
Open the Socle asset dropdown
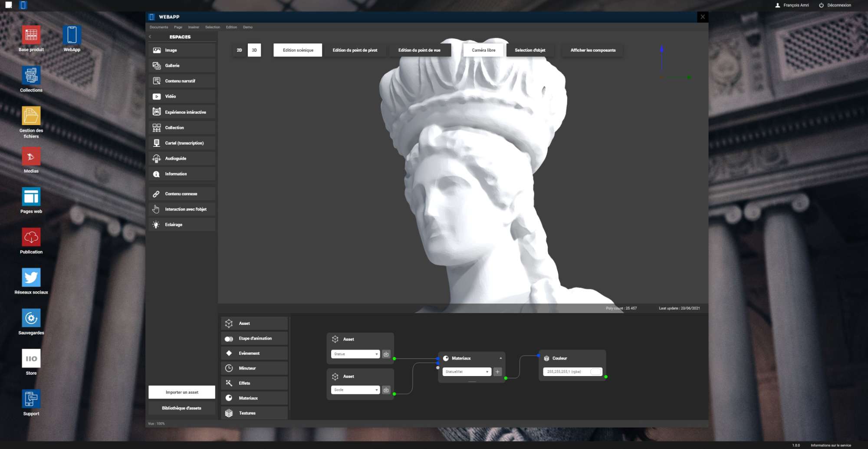355,390
